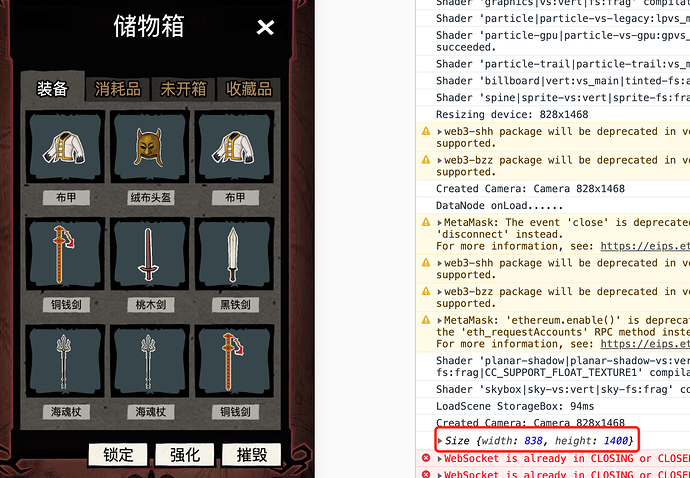Select the first 海魂杖 trident staff item
Viewport: 690px width, 478px height.
65,361
